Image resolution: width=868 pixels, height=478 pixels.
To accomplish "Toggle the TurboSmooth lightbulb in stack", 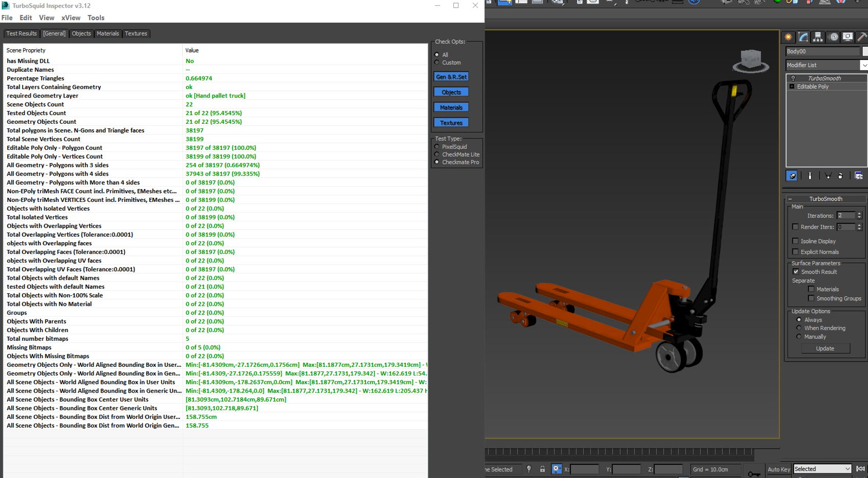I will (793, 78).
